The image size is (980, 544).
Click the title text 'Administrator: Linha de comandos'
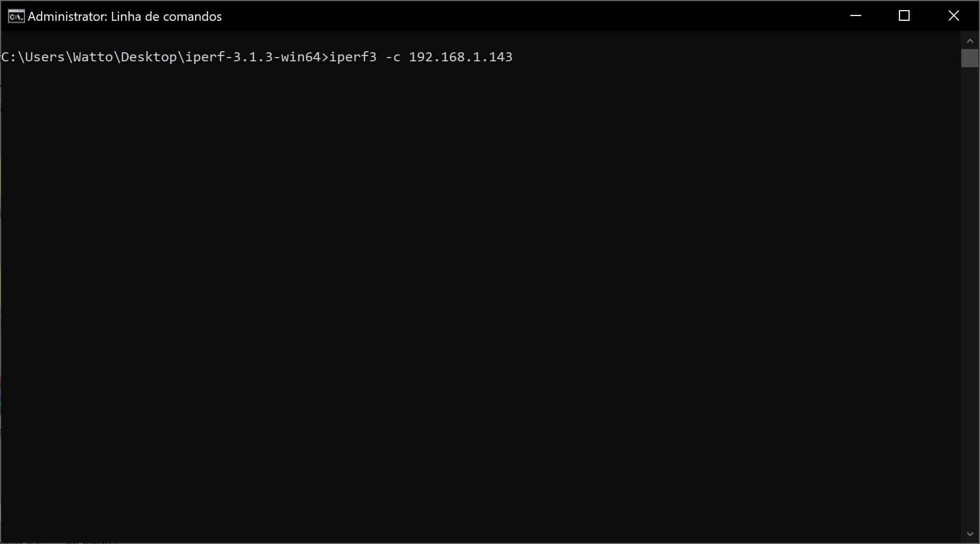[125, 17]
